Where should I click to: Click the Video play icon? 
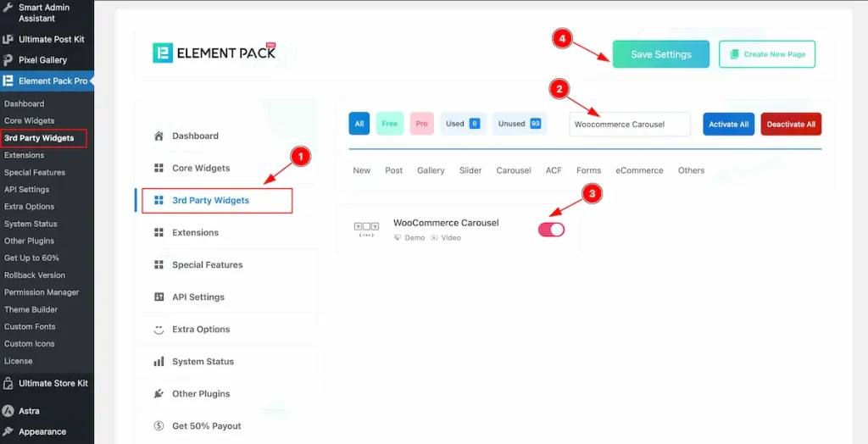434,237
